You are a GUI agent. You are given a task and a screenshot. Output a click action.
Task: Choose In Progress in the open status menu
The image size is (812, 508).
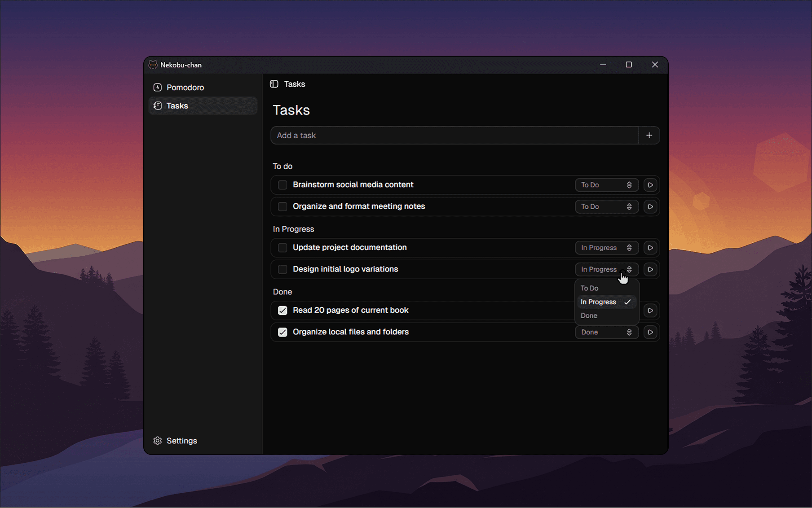[x=607, y=302]
